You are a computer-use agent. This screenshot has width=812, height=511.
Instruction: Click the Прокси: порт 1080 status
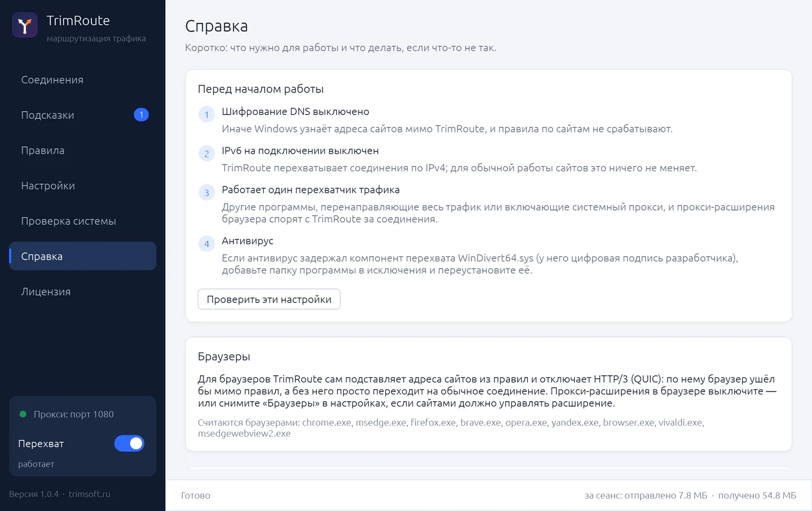pyautogui.click(x=73, y=414)
